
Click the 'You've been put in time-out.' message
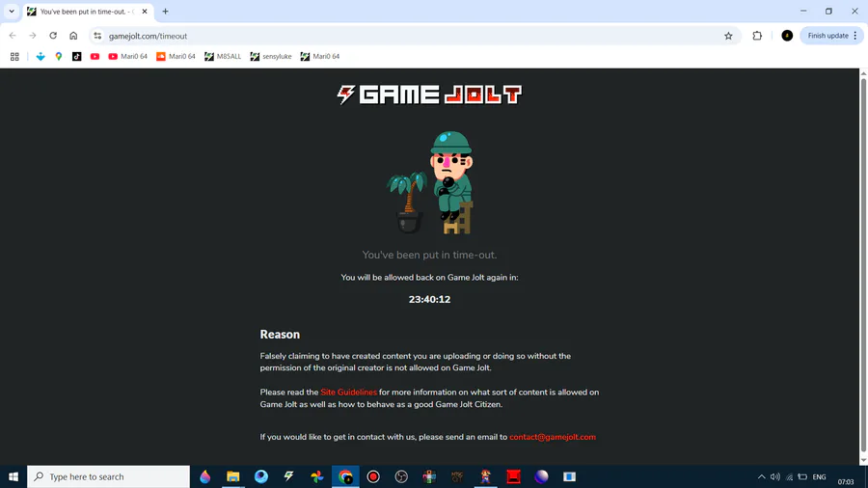429,255
